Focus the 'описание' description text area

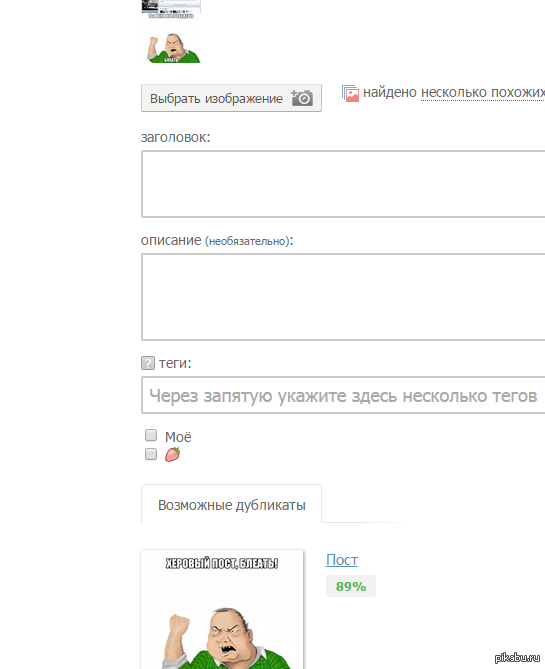[343, 297]
